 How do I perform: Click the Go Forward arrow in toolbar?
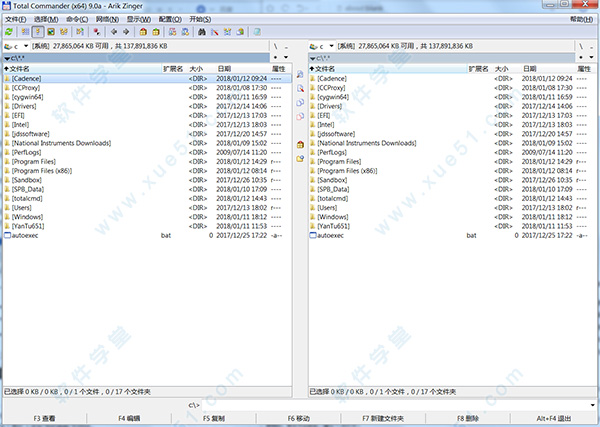[x=127, y=32]
